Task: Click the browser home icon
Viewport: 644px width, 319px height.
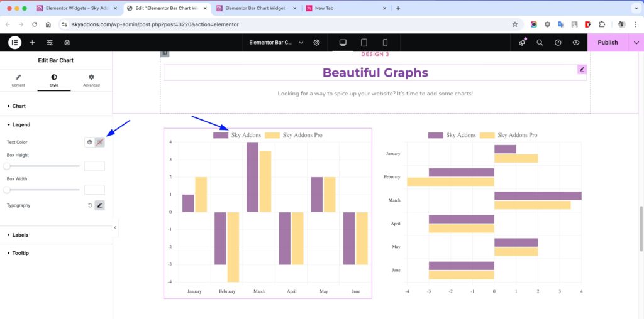Action: pos(48,24)
